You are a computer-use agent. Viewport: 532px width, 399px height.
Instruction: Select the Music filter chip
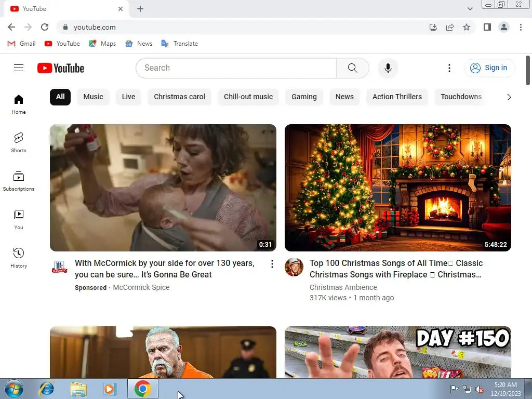tap(93, 97)
